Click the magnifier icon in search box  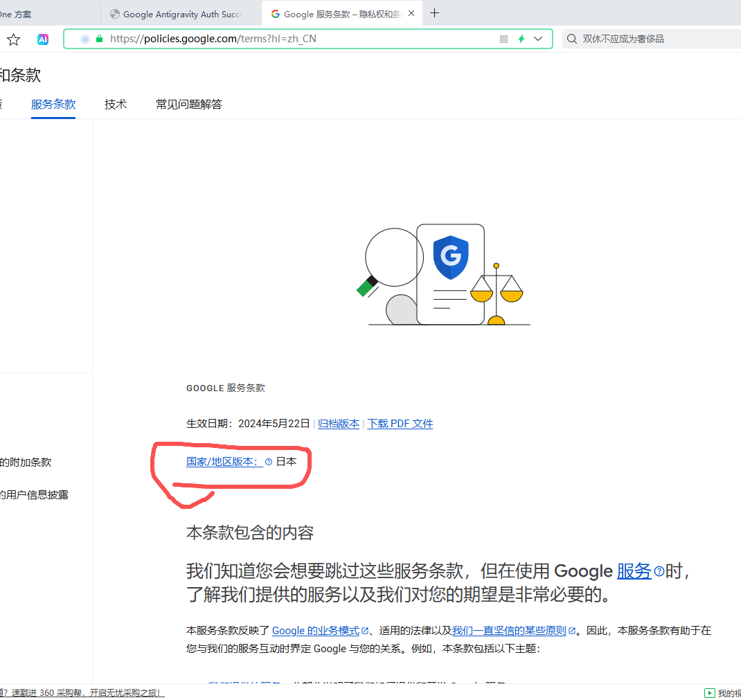pos(572,39)
